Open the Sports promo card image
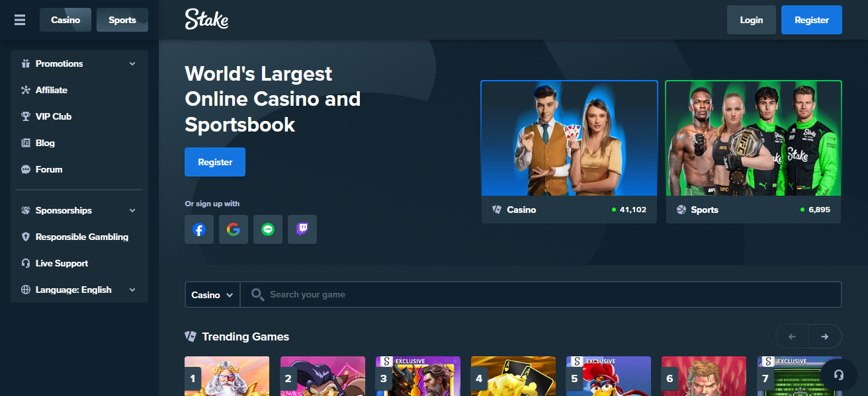 754,138
